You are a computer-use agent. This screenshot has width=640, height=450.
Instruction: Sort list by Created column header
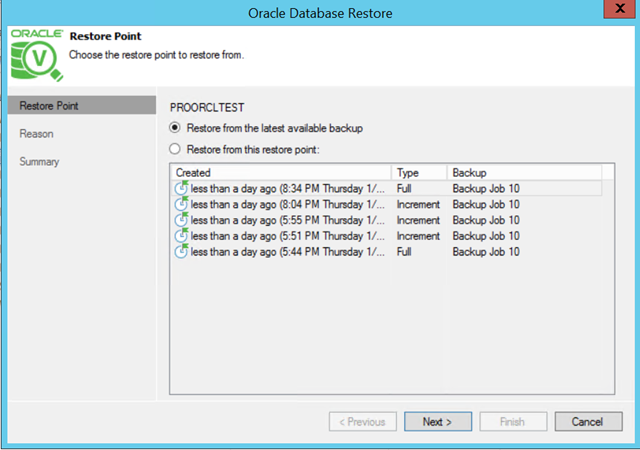pyautogui.click(x=280, y=173)
